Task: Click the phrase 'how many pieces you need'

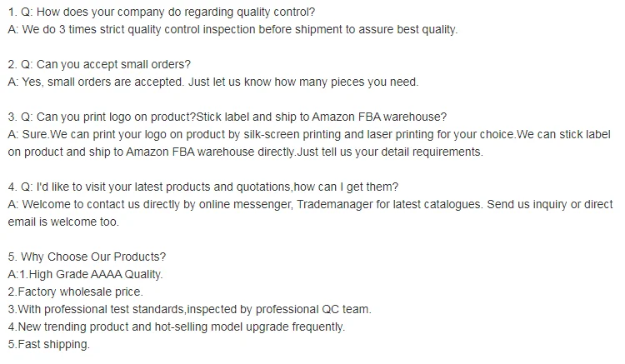Action: (347, 82)
